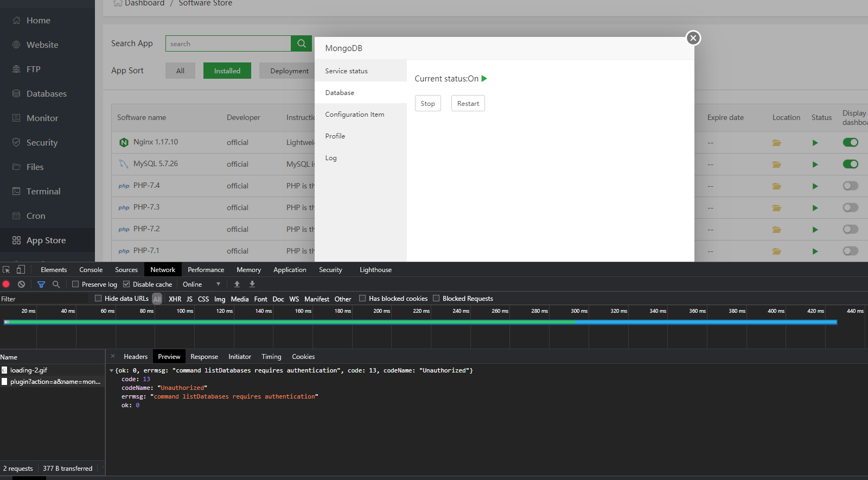The image size is (868, 480).
Task: Open the DevTools inspect element picker
Action: point(7,269)
